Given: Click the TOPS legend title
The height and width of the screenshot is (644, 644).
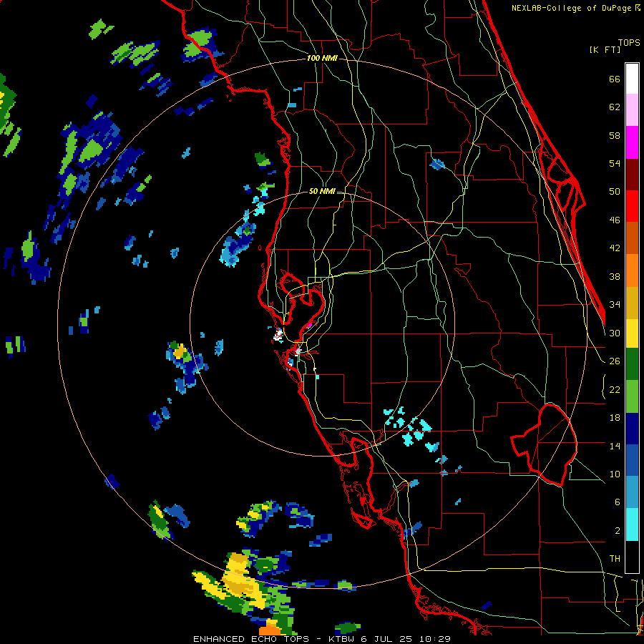Looking at the screenshot, I should pos(629,43).
